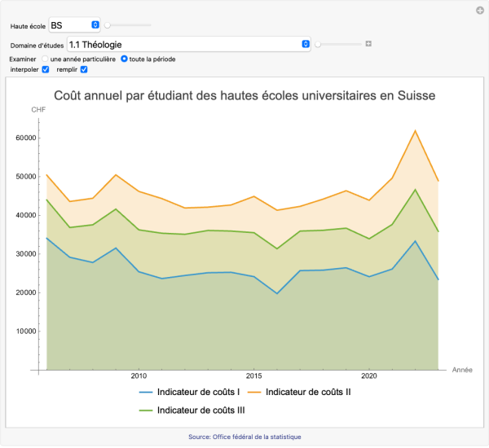Click orange line icon for Indicateur de coûts II
This screenshot has height=448, width=489.
point(254,392)
